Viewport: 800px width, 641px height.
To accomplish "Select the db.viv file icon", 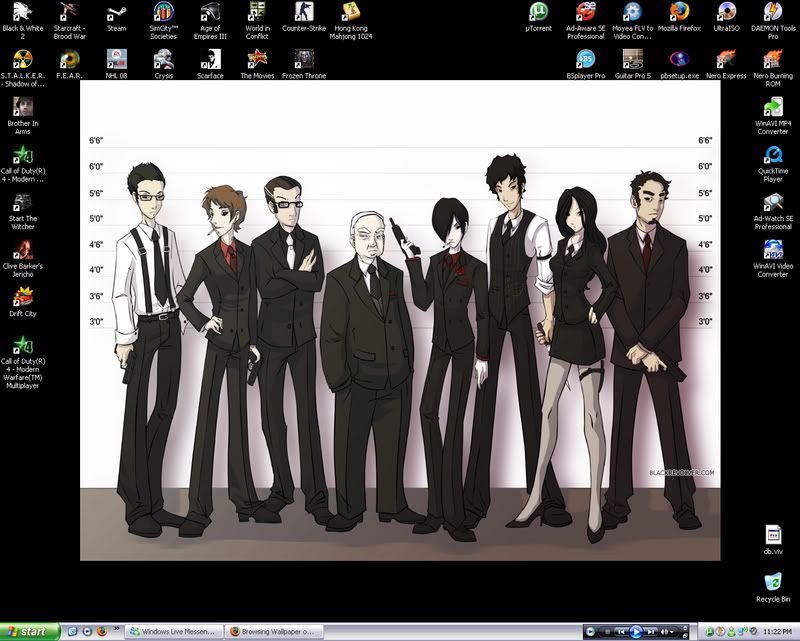I will coord(773,539).
